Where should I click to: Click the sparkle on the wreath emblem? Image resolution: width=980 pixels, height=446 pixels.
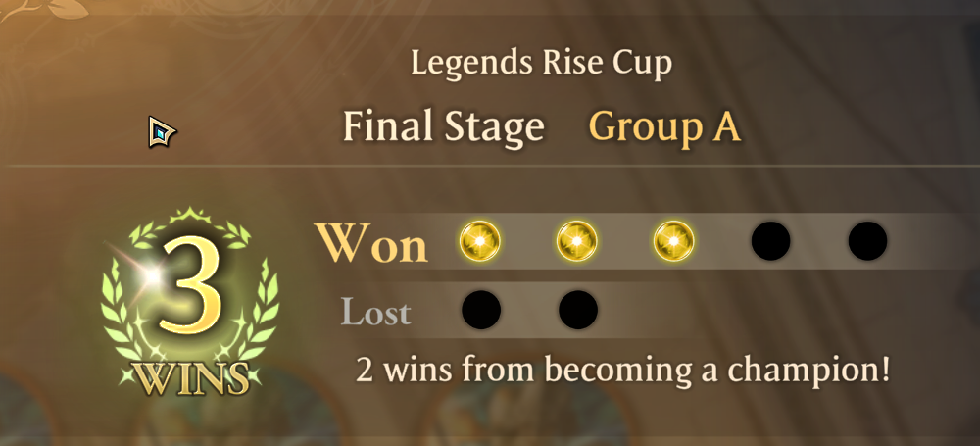[149, 274]
